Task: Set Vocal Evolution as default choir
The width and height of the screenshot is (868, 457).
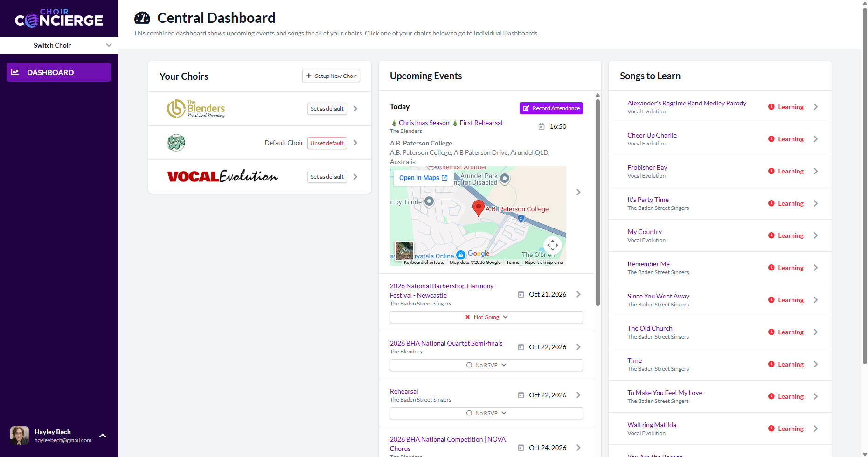Action: [327, 177]
